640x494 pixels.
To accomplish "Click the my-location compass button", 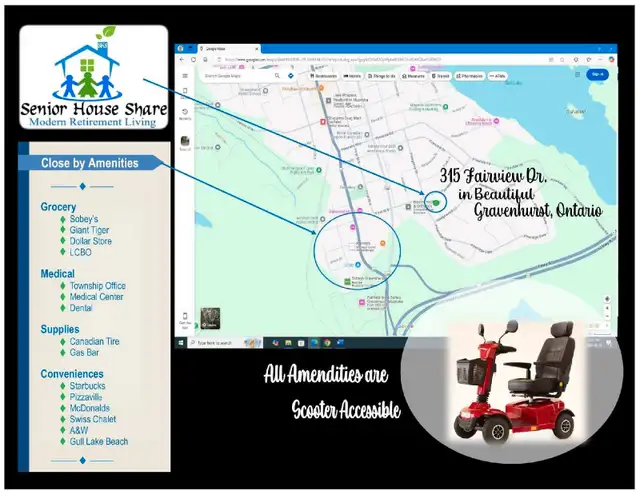I will (x=607, y=299).
